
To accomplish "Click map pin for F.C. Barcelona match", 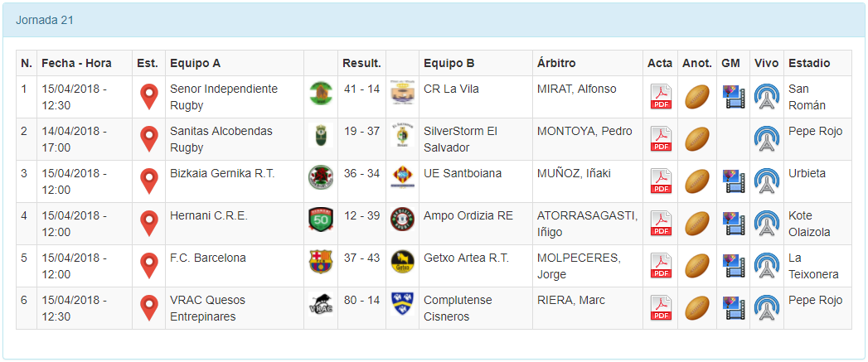I will coord(148,266).
